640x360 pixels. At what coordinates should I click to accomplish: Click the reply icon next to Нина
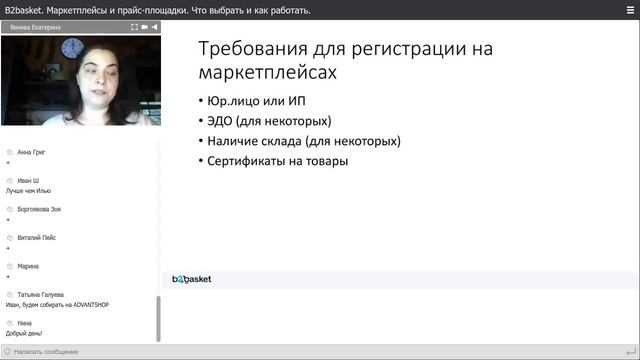point(10,323)
